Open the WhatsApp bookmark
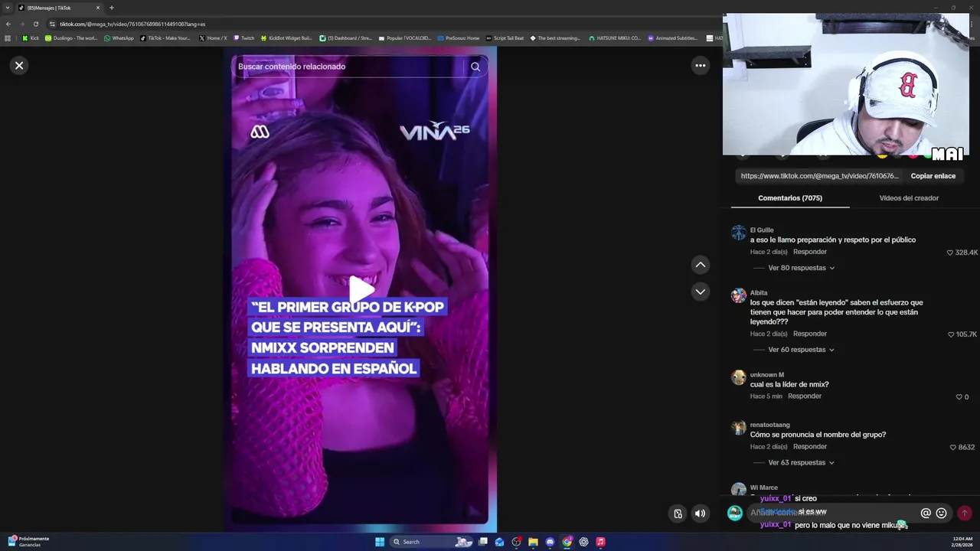The image size is (980, 551). 119,37
